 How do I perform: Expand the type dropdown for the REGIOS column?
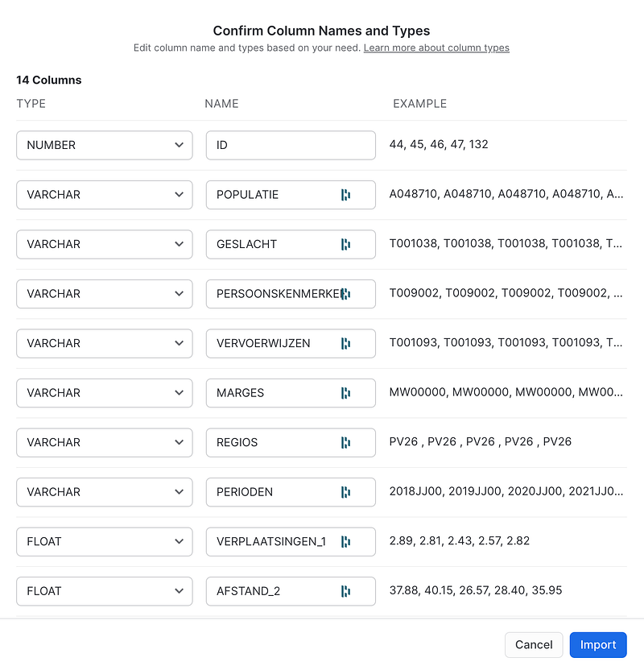click(105, 443)
